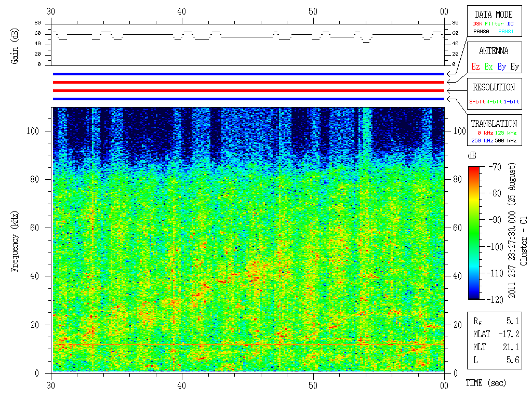
Task: Click the 12 kHz horizontal emission line in spectrogram
Action: click(248, 344)
